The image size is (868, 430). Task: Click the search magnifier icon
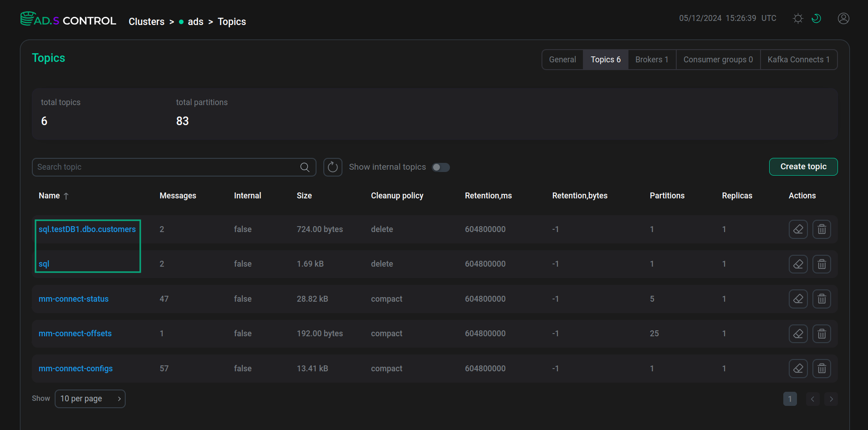pos(305,167)
